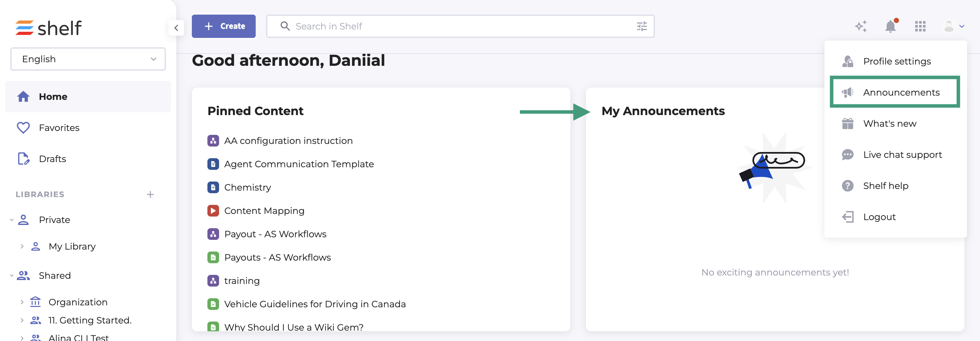Image resolution: width=980 pixels, height=341 pixels.
Task: Collapse the Shared libraries section
Action: click(x=11, y=276)
